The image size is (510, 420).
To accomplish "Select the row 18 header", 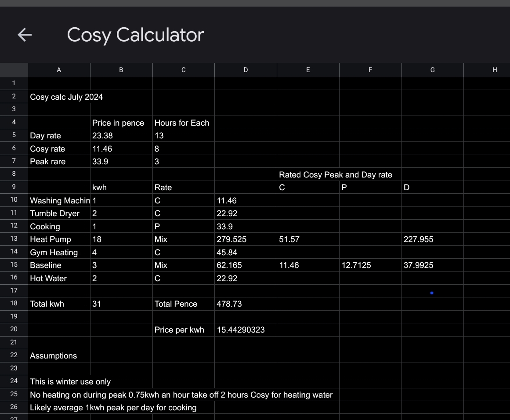I will pos(14,304).
